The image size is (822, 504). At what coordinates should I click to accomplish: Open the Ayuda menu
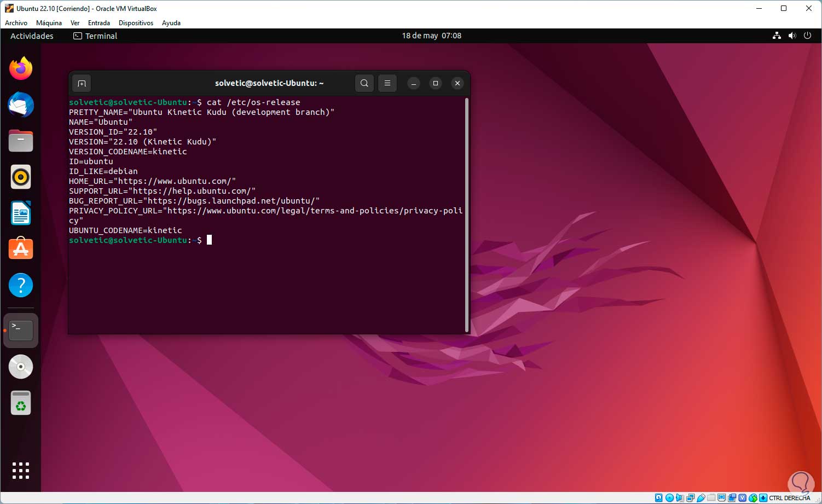pos(171,23)
